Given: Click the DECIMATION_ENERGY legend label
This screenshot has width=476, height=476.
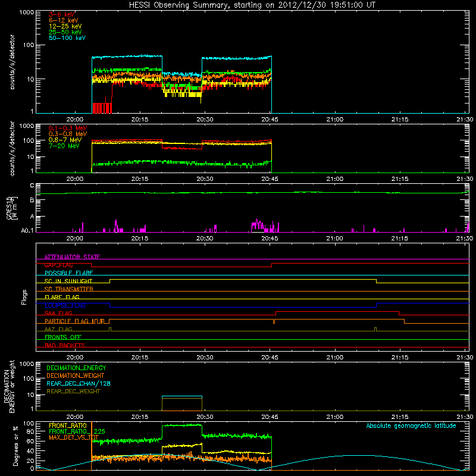Looking at the screenshot, I should pyautogui.click(x=76, y=368).
